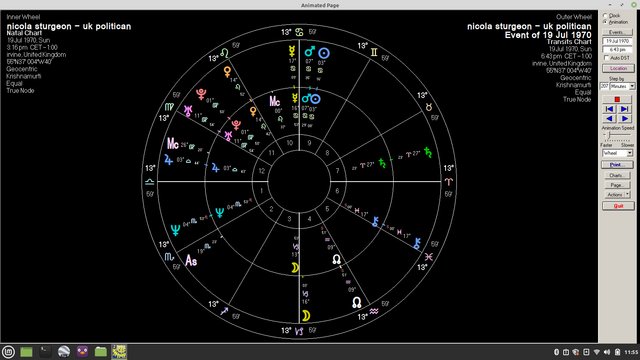Click the inner wheel North Node glyph
The width and height of the screenshot is (640, 360).
click(336, 259)
